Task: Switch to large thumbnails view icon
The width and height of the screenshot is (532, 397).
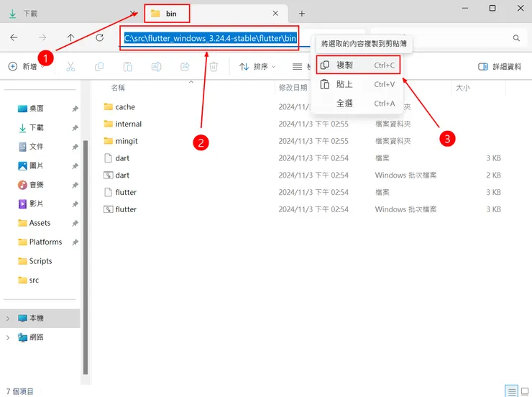Action: [x=525, y=391]
